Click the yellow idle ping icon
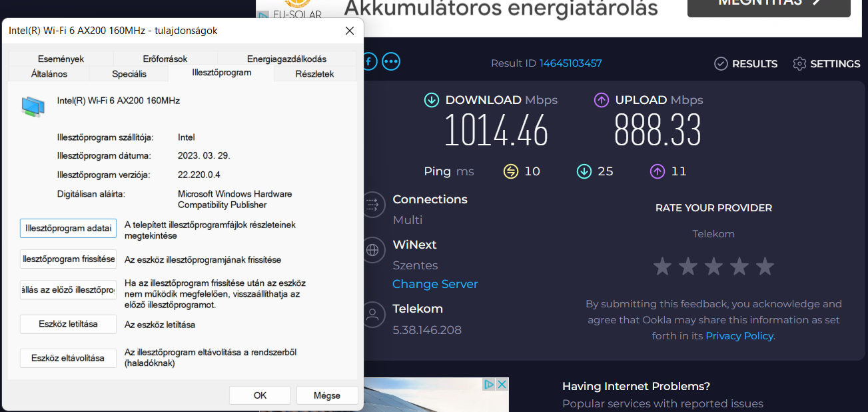 [x=510, y=171]
